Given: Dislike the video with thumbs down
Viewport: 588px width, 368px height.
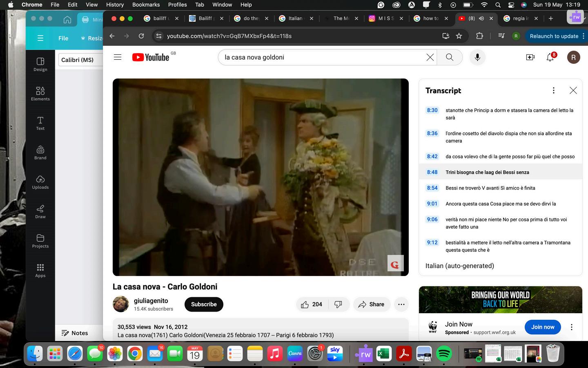Looking at the screenshot, I should pos(338,304).
